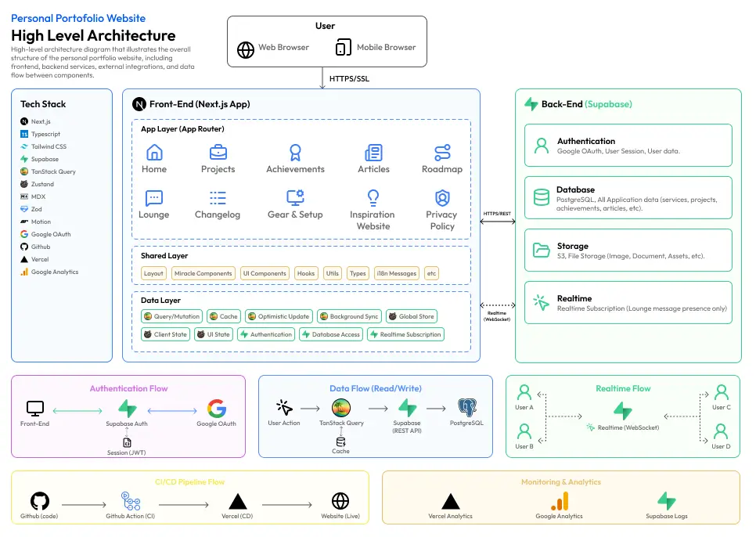Select the Roadmap route icon
The image size is (756, 537).
click(x=442, y=153)
